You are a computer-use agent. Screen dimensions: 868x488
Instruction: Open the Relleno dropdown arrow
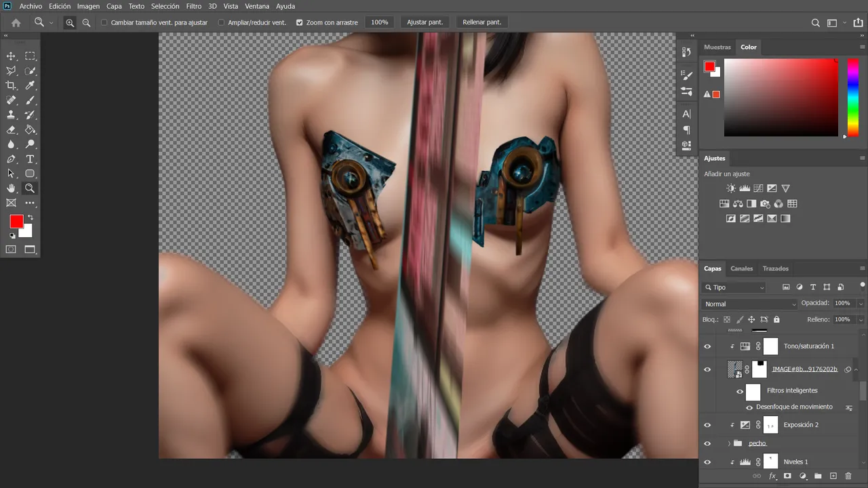pyautogui.click(x=861, y=319)
